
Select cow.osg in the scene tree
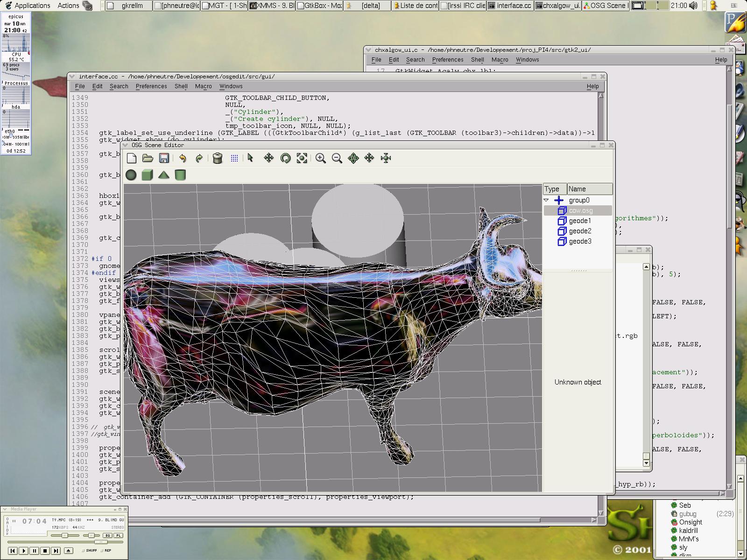pyautogui.click(x=578, y=210)
